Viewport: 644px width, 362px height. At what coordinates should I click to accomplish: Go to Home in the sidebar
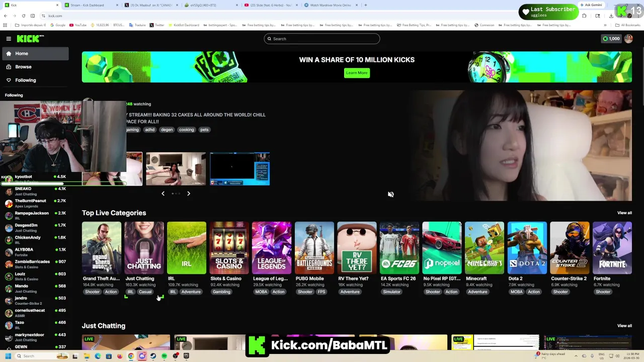pos(35,53)
